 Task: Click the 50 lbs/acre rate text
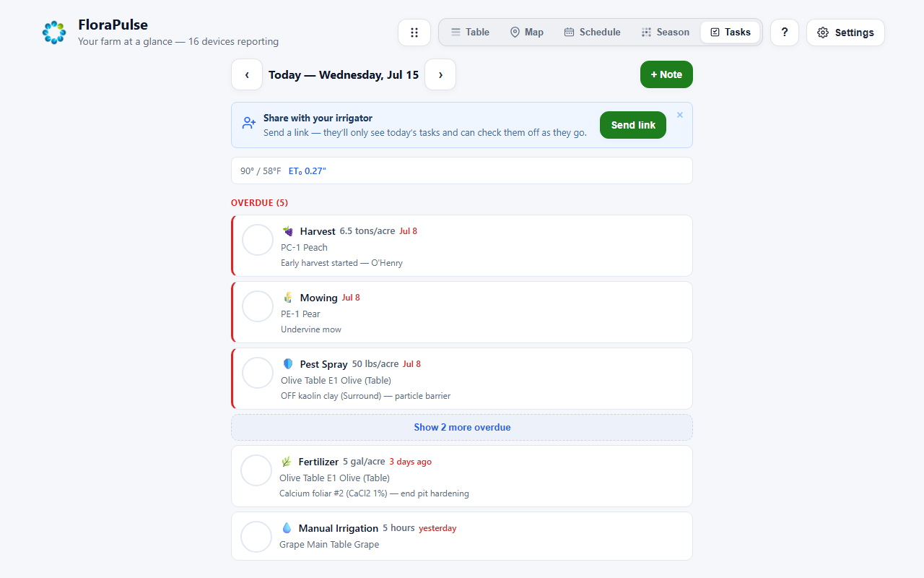(x=375, y=364)
